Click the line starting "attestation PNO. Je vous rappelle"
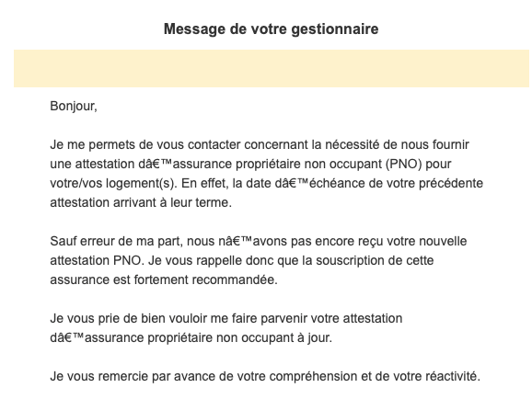 (x=242, y=261)
